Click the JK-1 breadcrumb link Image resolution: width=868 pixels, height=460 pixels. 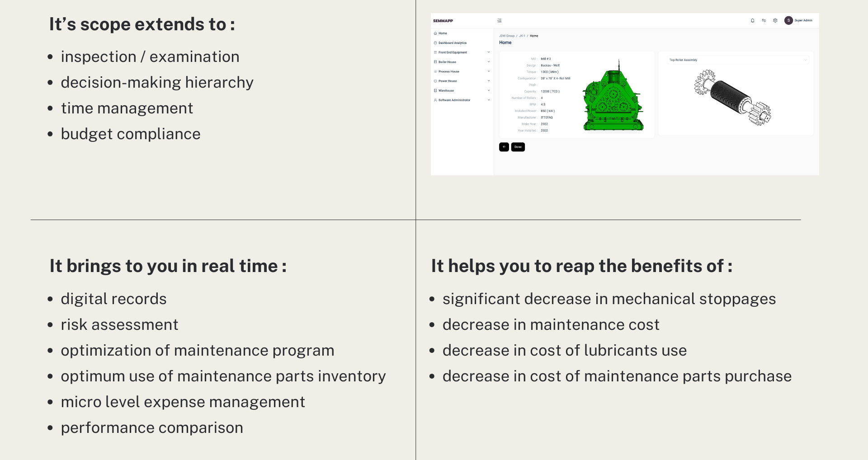522,36
